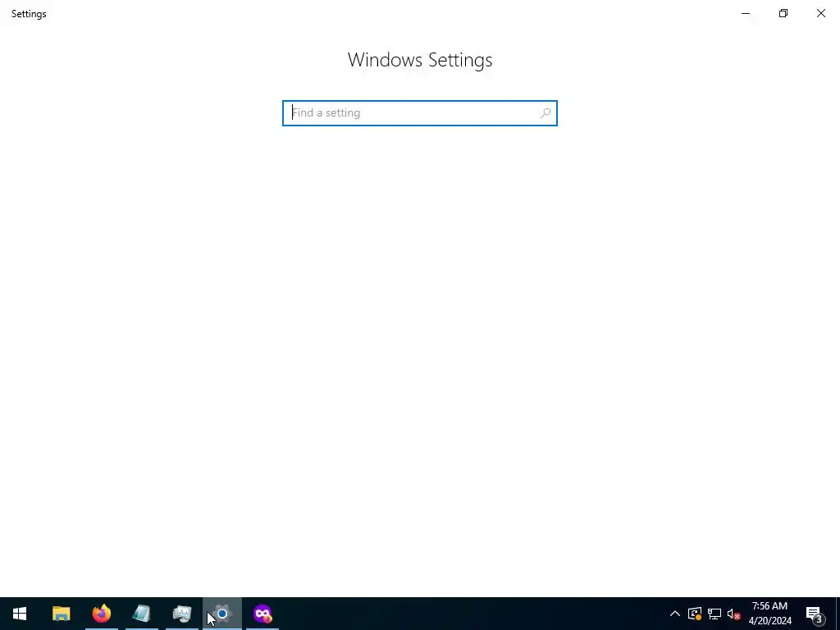Open the clock showing 7:56 AM
The height and width of the screenshot is (630, 840).
(769, 614)
